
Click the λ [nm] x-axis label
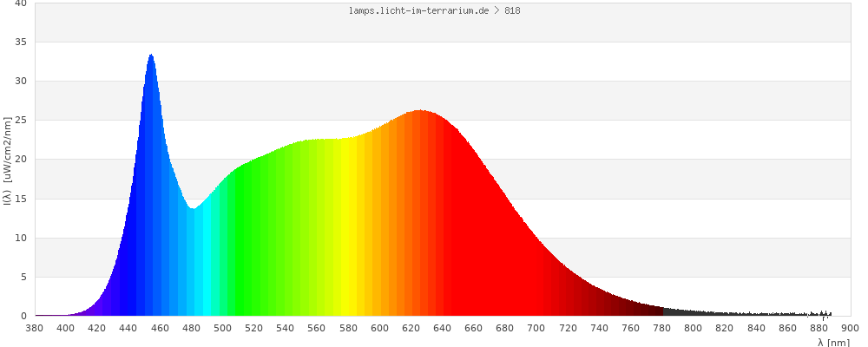(x=833, y=342)
